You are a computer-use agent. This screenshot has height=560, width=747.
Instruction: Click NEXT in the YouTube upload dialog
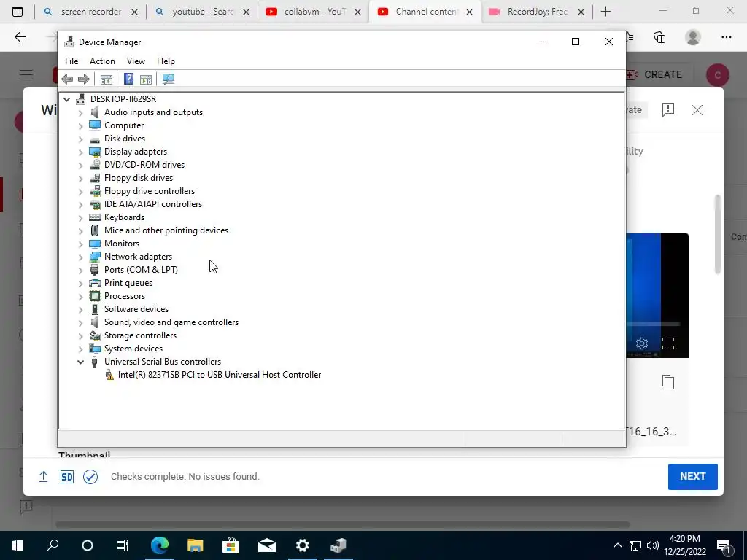tap(693, 477)
